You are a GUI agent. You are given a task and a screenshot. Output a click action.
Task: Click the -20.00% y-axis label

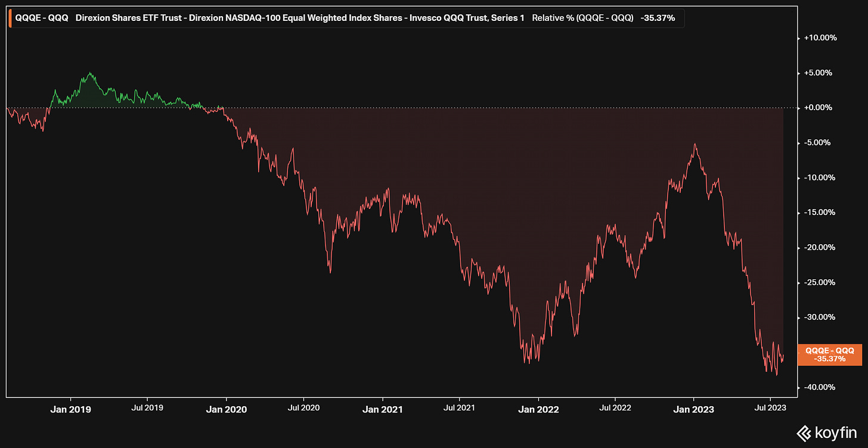point(820,247)
